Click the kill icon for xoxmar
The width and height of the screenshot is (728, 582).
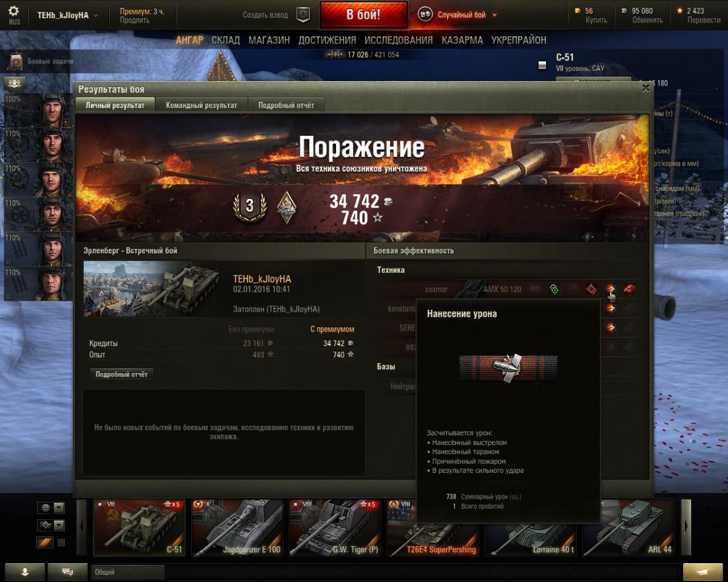tap(630, 290)
